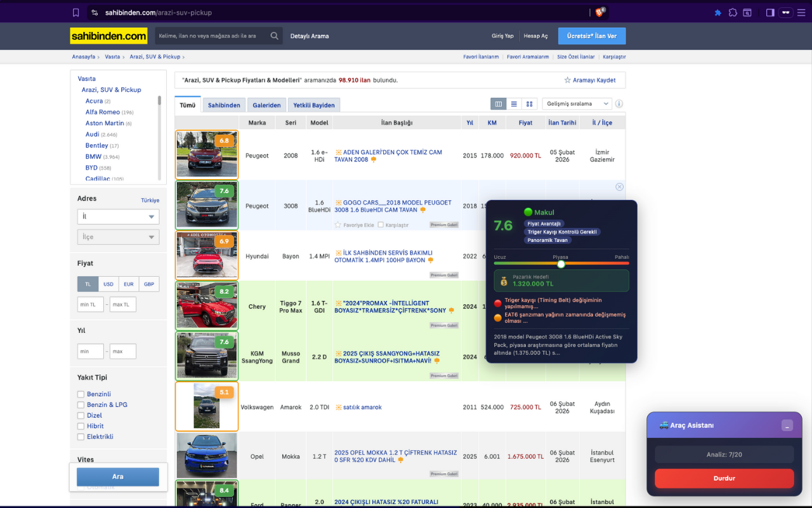Screen dimensions: 812x508
Task: Check the Dizel fuel type box
Action: (x=81, y=416)
